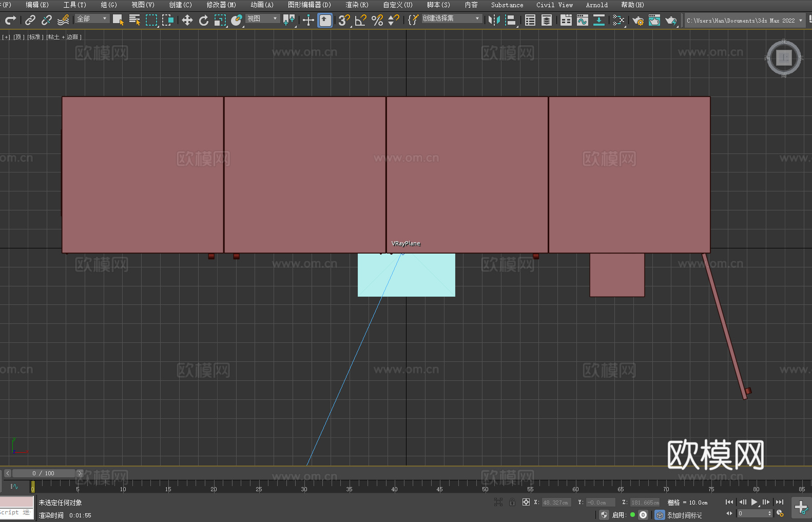Open the [粘土 + 边面] viewport style menu
Image resolution: width=812 pixels, height=522 pixels.
[64, 37]
